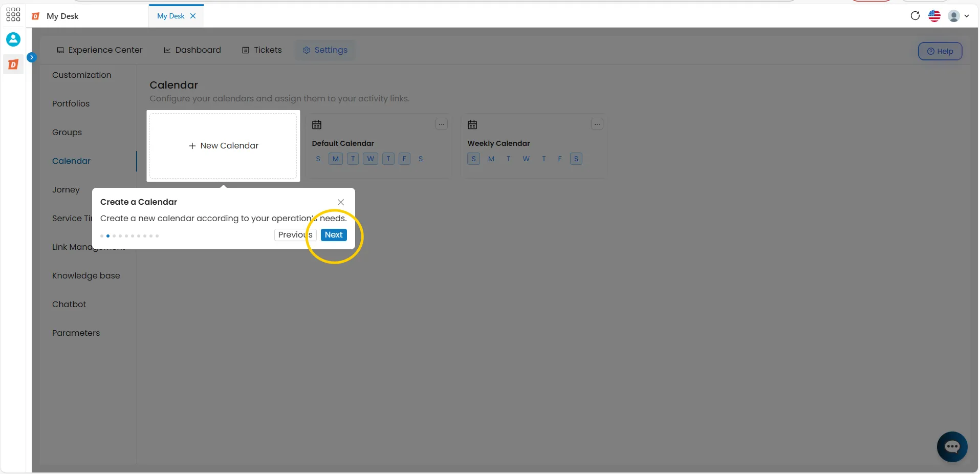
Task: Click the New Calendar card
Action: tap(223, 146)
